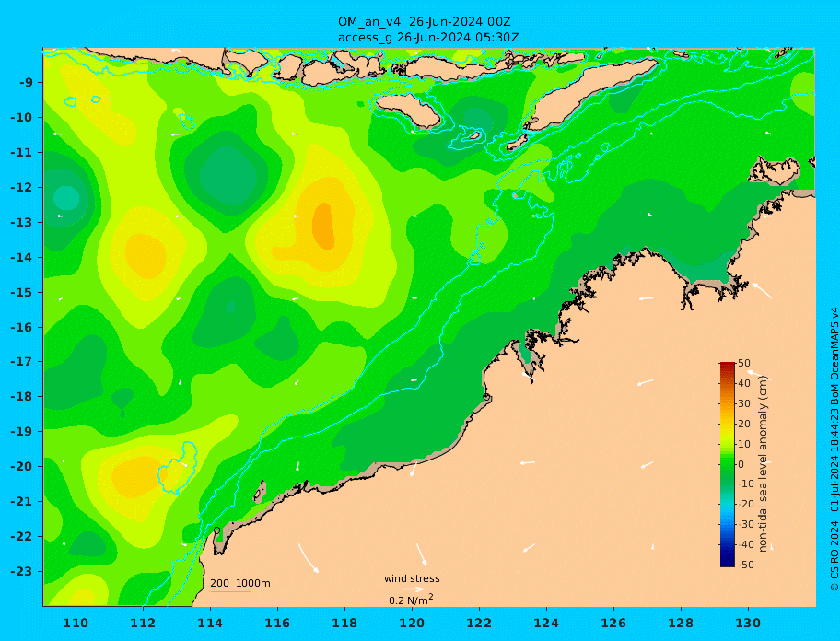Click latitude label -20 on the y-axis

(x=22, y=466)
